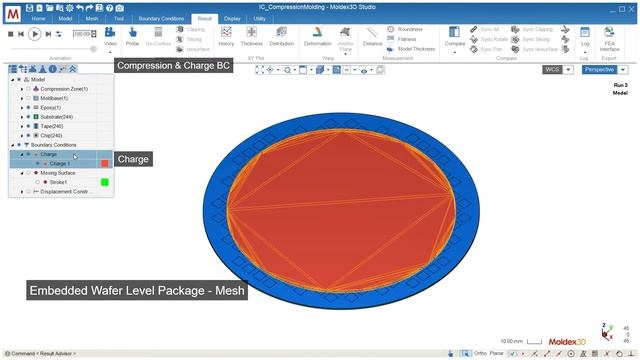
Task: Toggle visibility of Moldbase(1)
Action: click(x=28, y=98)
